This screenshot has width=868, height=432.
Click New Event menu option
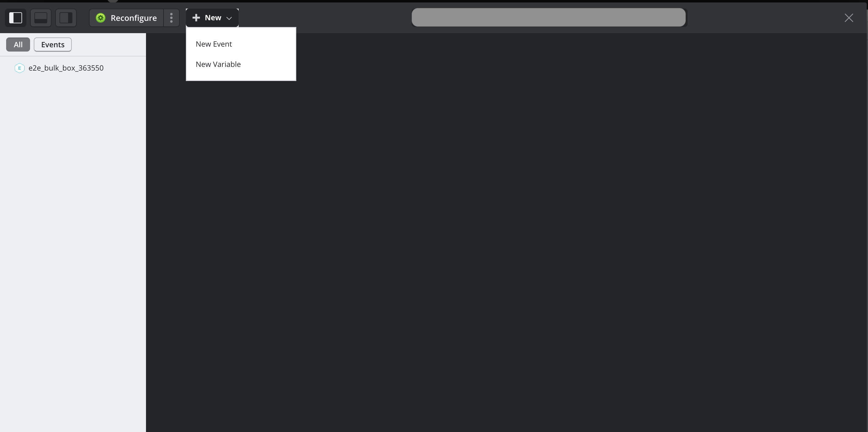214,44
